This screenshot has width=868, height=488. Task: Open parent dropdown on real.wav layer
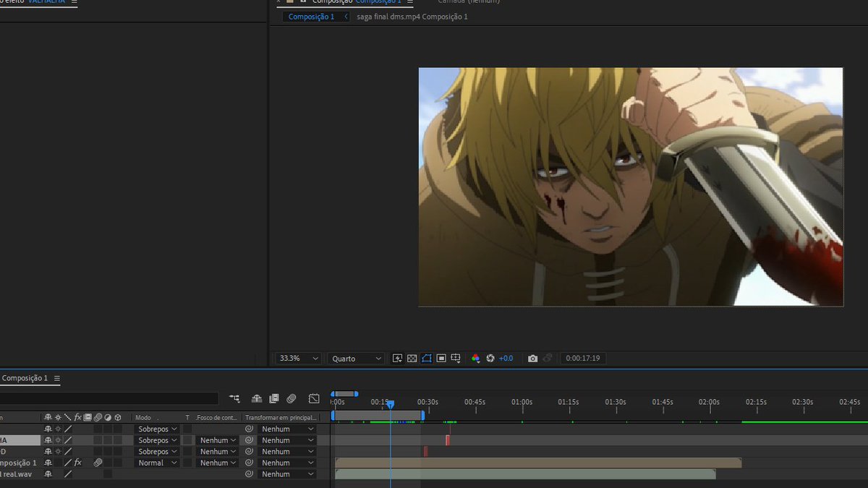pos(288,474)
